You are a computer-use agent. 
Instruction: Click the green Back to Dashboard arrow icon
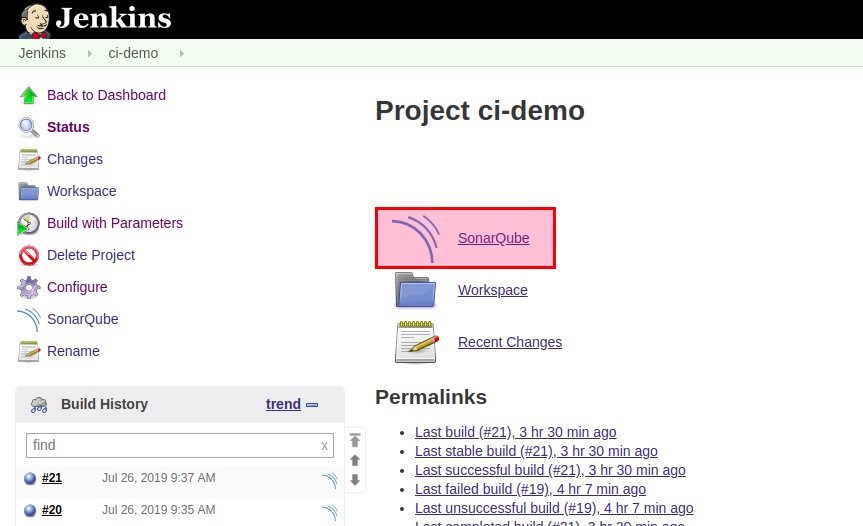click(29, 95)
